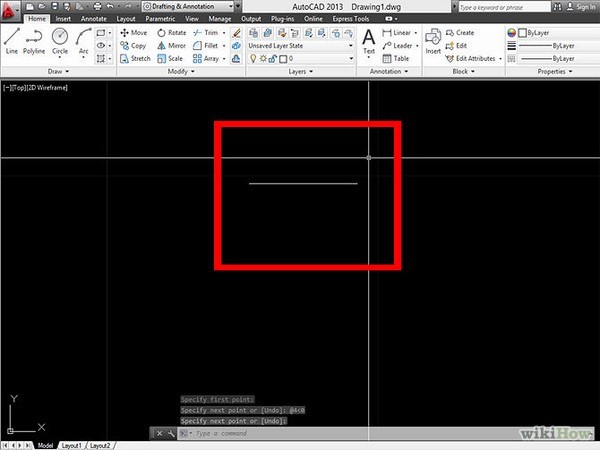Click the Mirror tool
This screenshot has width=600, height=450.
pos(171,46)
